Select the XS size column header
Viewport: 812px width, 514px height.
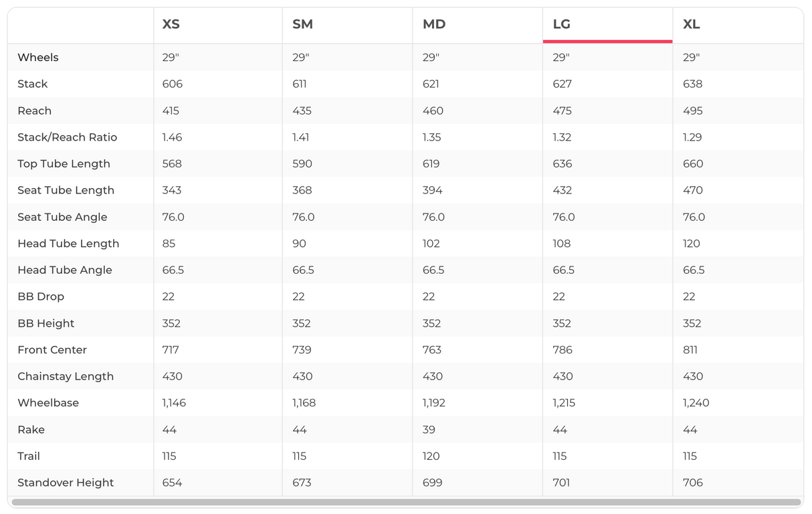(x=171, y=25)
